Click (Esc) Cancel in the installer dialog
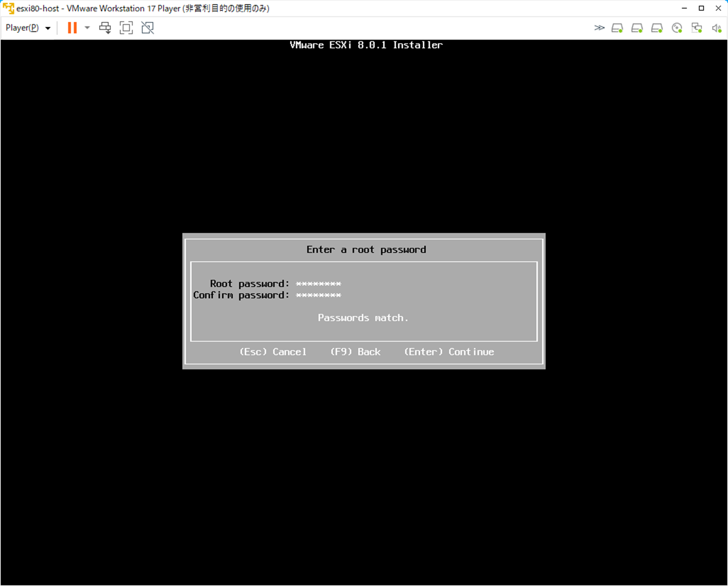Image resolution: width=728 pixels, height=586 pixels. coord(273,352)
